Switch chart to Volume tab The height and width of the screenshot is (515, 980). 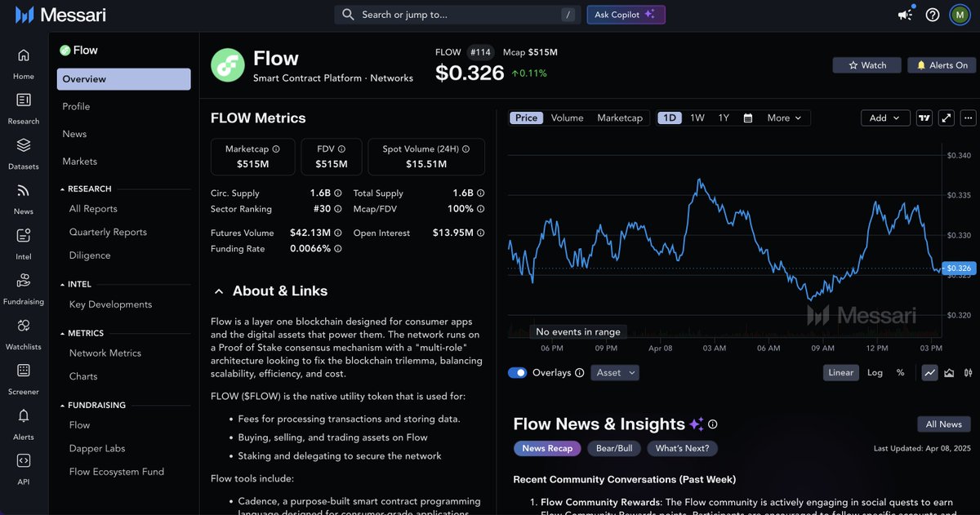point(567,118)
